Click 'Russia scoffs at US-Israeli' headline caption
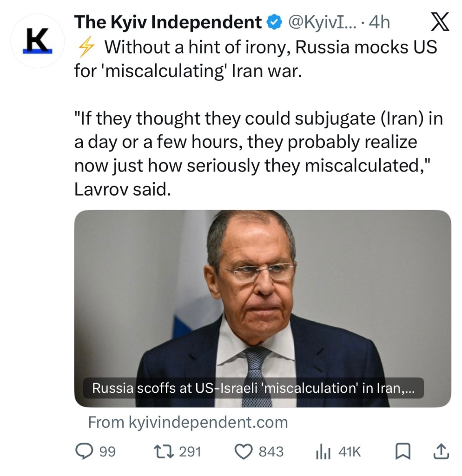 [x=253, y=388]
